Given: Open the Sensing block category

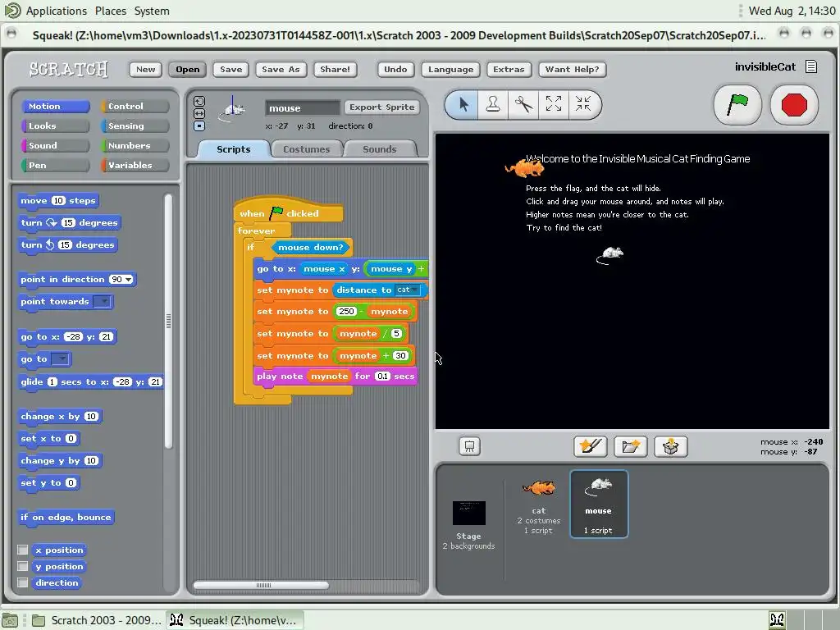Looking at the screenshot, I should 135,126.
